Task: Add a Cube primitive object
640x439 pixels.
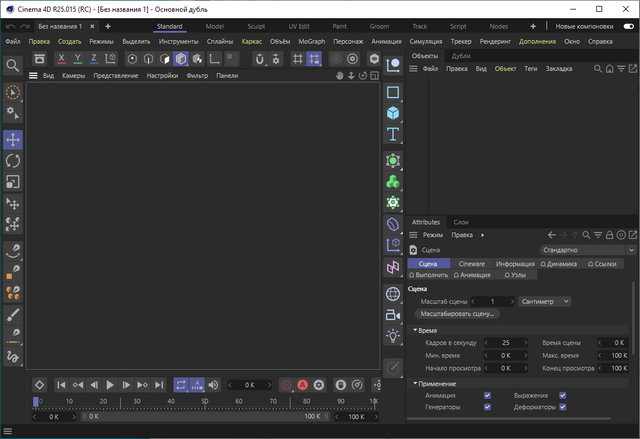Action: (393, 113)
